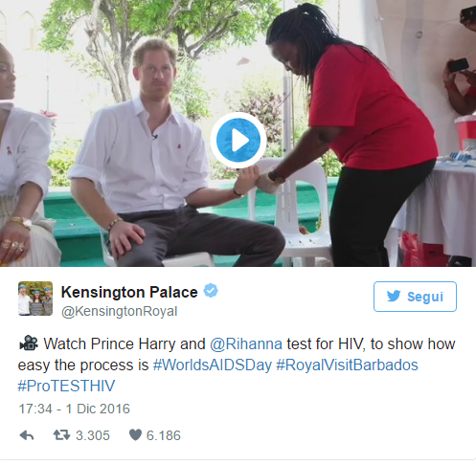The image size is (476, 465).
Task: Open the 17:34 - 1 Dic 2016 timestamp
Action: (x=75, y=409)
